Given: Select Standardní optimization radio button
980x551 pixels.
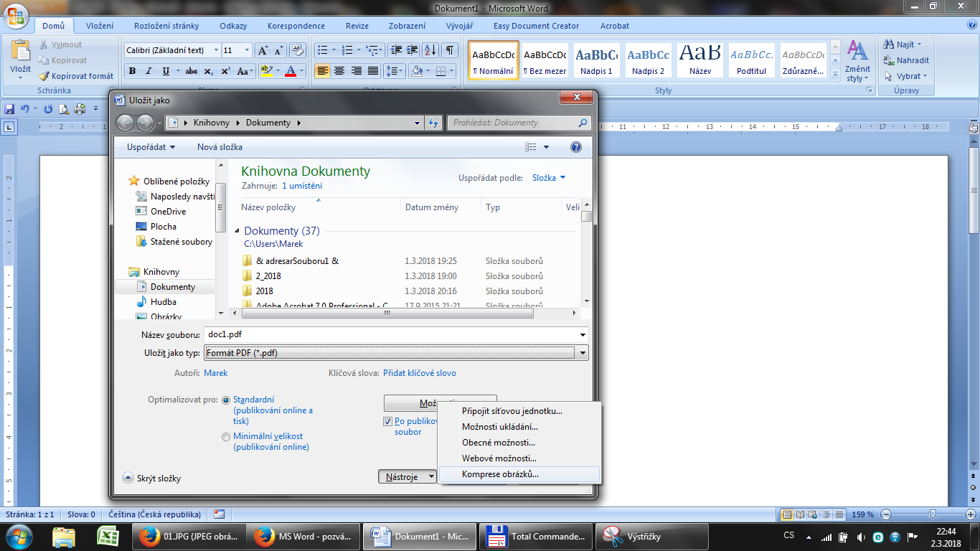Looking at the screenshot, I should [227, 400].
